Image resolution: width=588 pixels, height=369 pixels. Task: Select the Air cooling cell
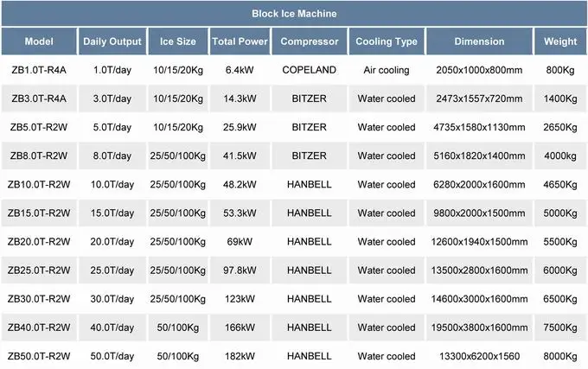tap(387, 70)
